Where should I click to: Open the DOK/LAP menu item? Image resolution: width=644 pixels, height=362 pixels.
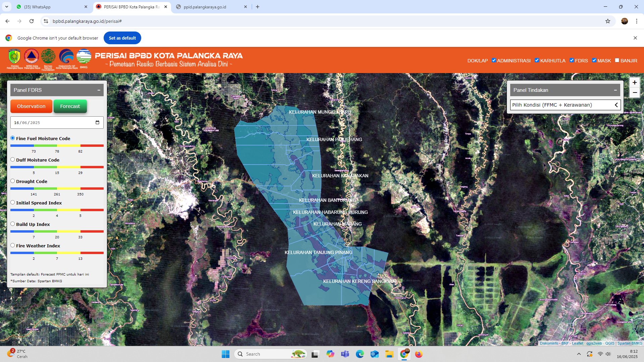click(477, 61)
